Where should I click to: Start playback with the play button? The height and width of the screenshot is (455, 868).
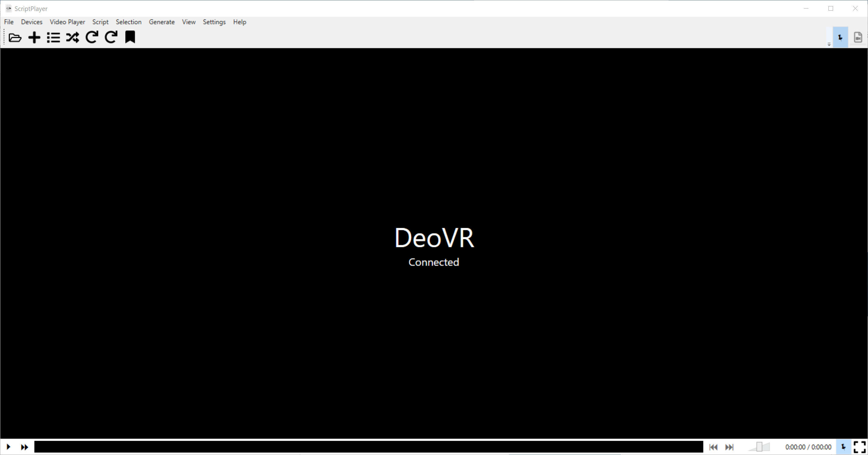coord(9,447)
